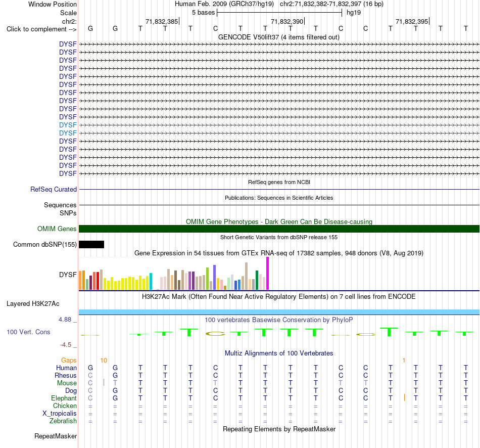Screen dimensions: 480x448
Task: Click the 4.88 PhyloP upper scale value
Action: point(65,319)
